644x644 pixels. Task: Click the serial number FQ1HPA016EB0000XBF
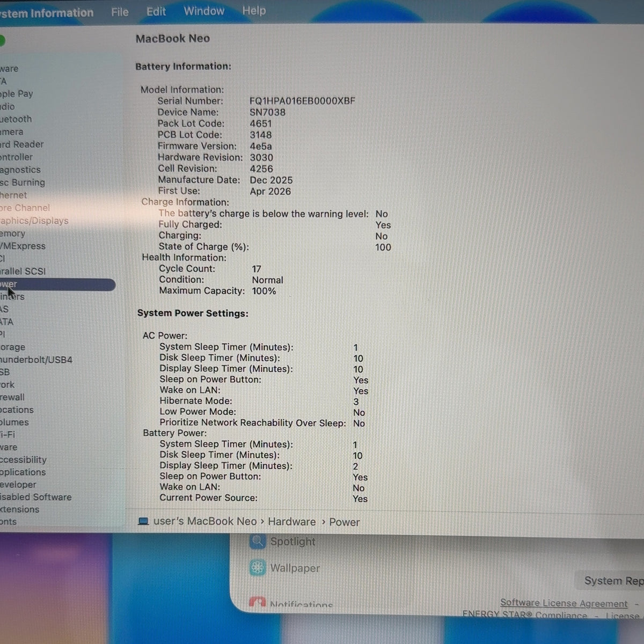click(302, 101)
